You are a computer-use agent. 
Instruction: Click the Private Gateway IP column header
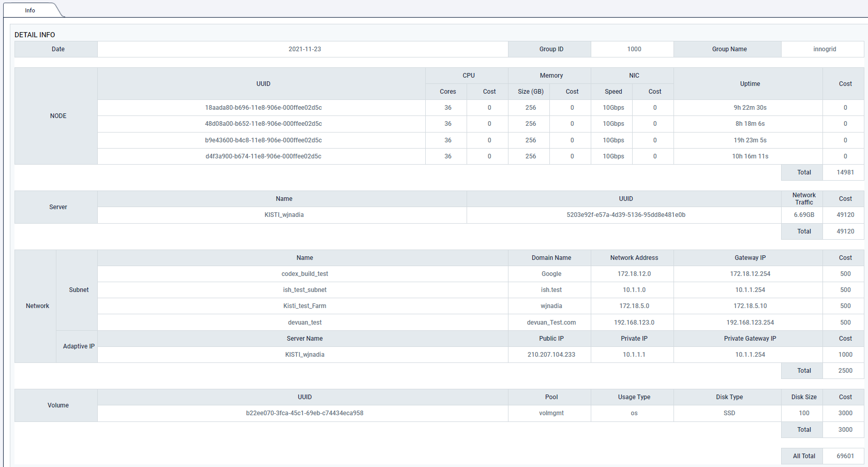(748, 339)
